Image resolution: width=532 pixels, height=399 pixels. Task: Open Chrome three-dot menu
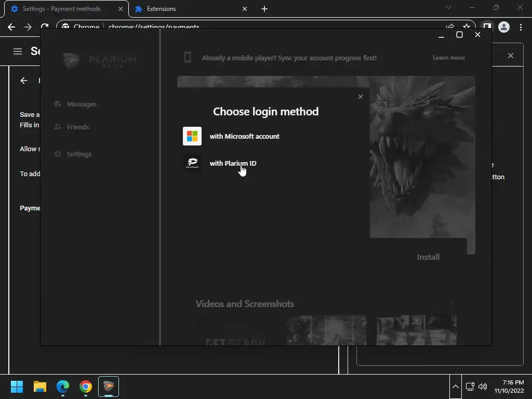pos(521,27)
